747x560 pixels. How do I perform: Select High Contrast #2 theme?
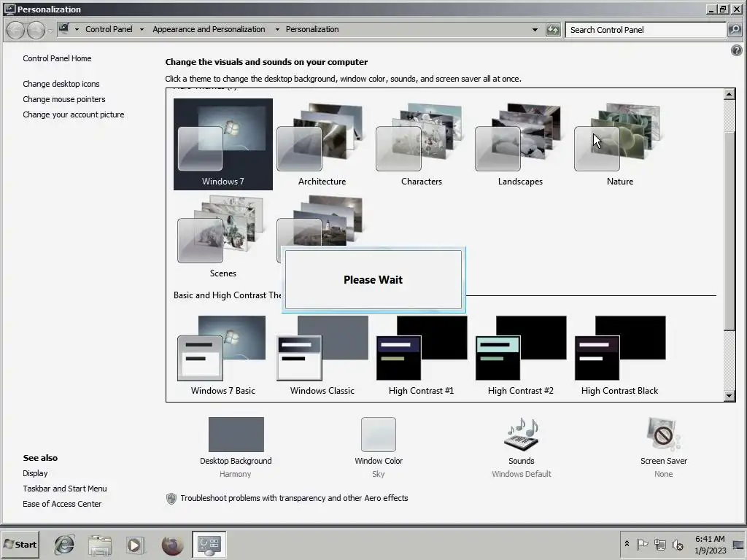pos(520,356)
